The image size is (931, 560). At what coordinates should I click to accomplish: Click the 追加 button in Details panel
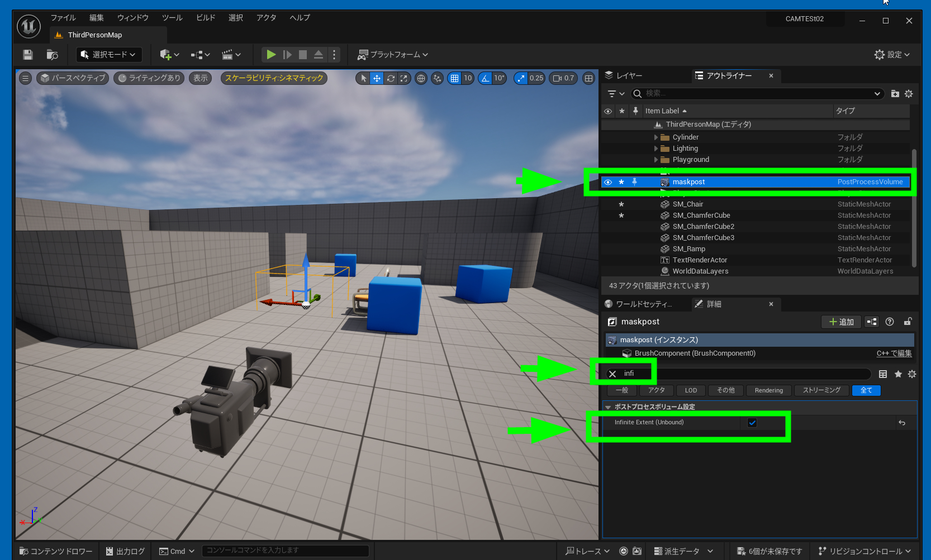click(841, 322)
